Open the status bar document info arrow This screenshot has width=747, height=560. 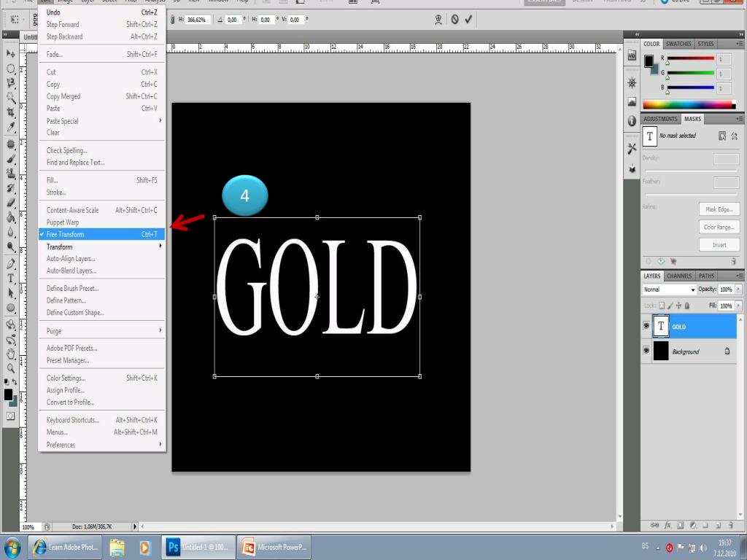point(135,526)
